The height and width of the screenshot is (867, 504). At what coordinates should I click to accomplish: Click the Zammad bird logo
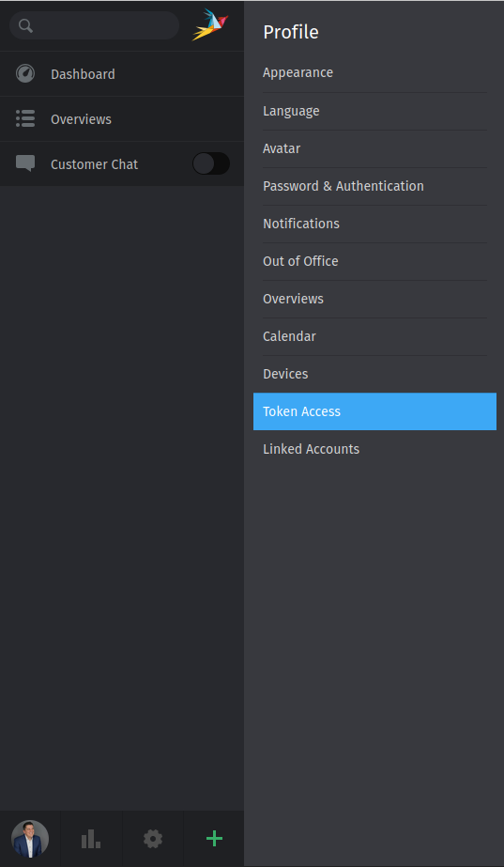point(210,24)
